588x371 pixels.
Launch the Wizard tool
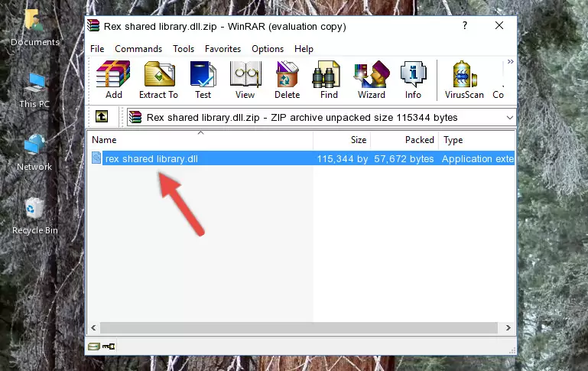coord(372,80)
